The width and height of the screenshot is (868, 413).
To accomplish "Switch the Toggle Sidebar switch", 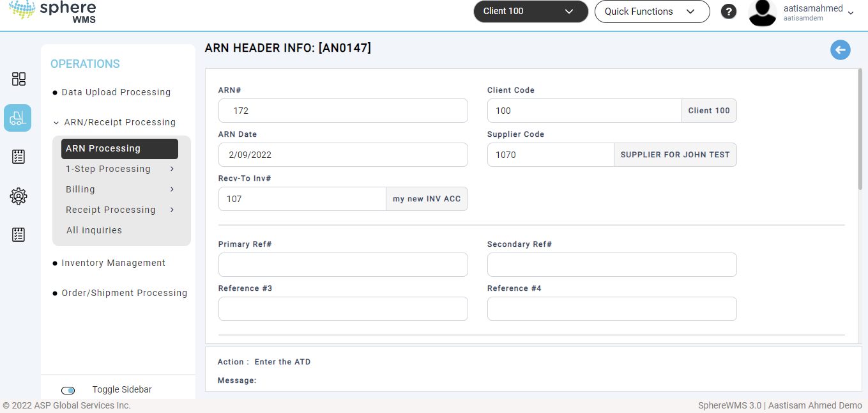I will [68, 390].
